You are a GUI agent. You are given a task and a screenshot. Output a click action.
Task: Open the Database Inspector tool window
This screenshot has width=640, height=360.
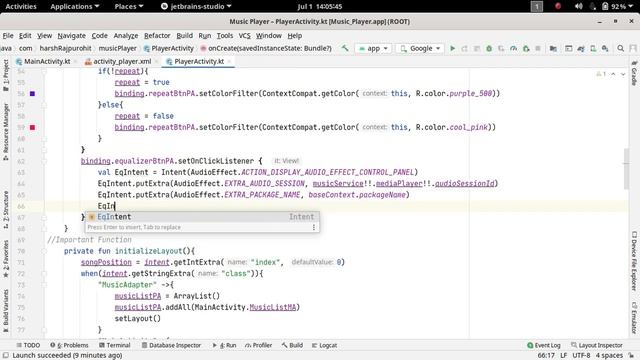click(x=171, y=345)
